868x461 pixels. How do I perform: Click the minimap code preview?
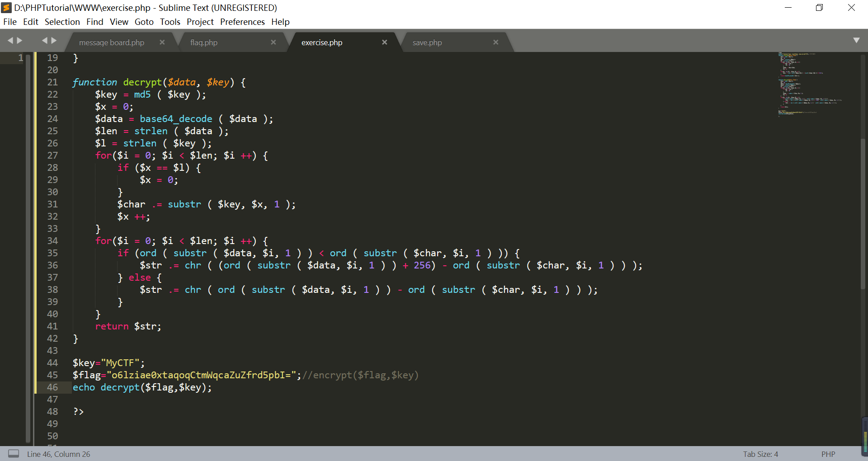point(809,85)
